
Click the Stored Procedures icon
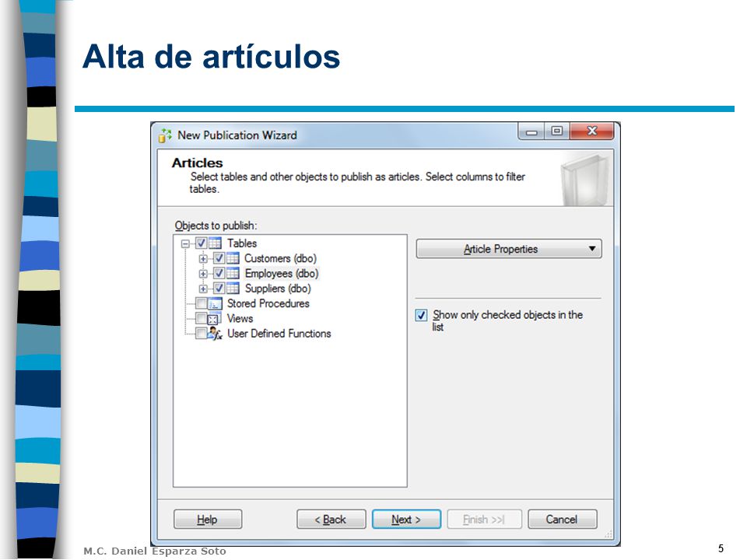tap(215, 303)
